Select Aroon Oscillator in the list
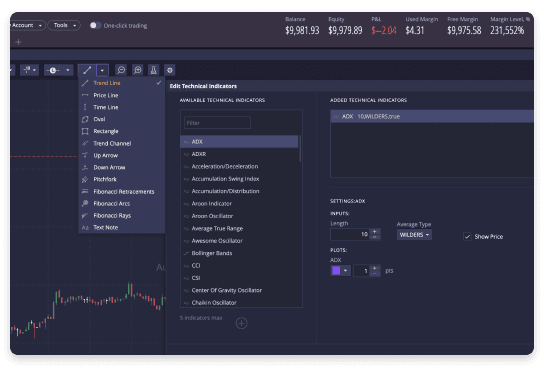The image size is (544, 369). [239, 216]
